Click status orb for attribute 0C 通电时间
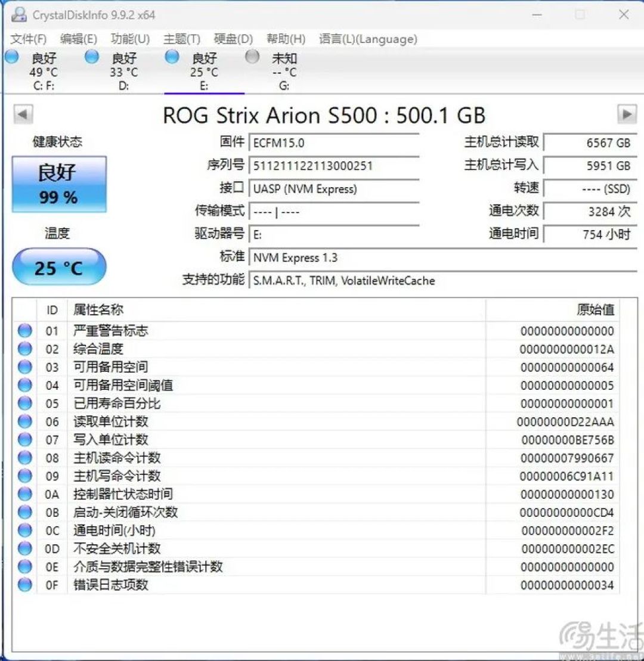This screenshot has height=661, width=644. click(25, 530)
